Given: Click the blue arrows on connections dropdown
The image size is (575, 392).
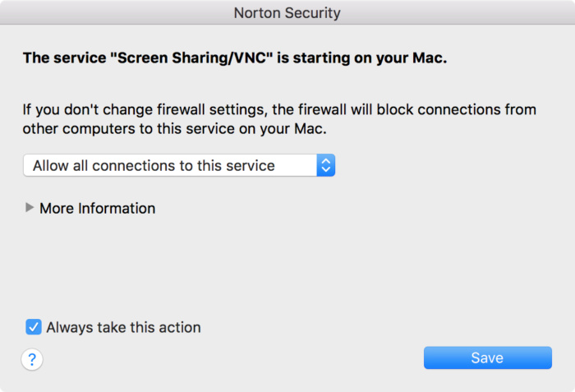Looking at the screenshot, I should tap(326, 165).
